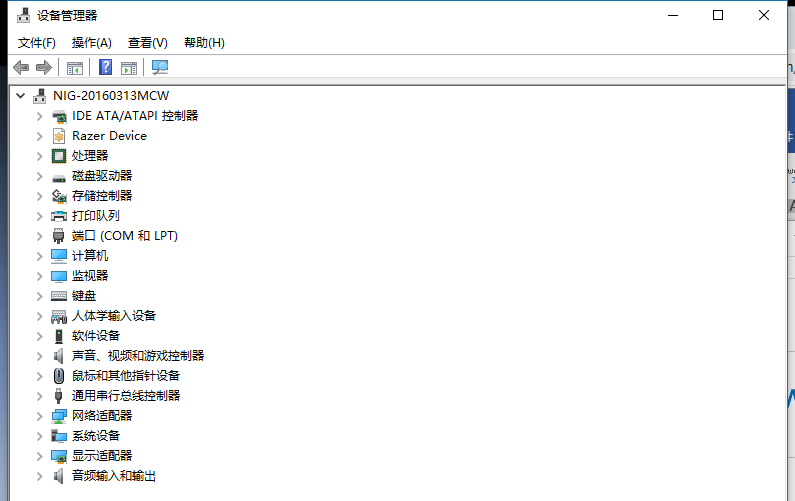This screenshot has height=501, width=795.
Task: Click the 计算机 monitor icon
Action: (x=59, y=256)
